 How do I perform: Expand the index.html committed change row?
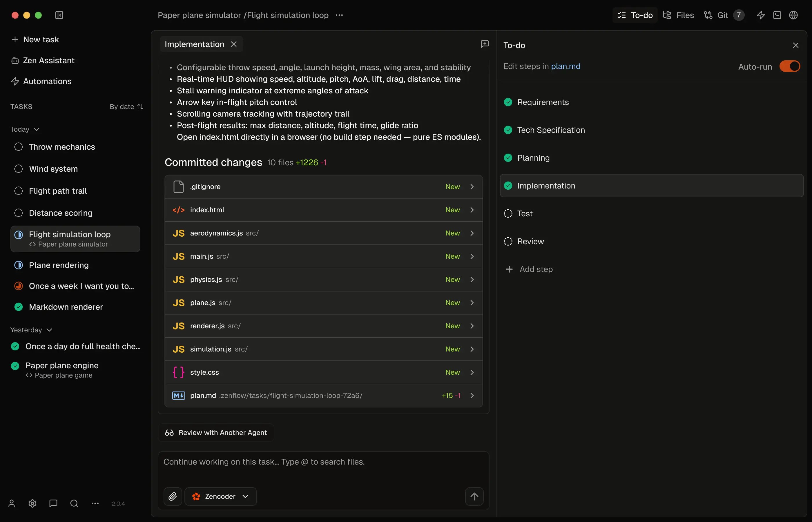click(x=472, y=210)
